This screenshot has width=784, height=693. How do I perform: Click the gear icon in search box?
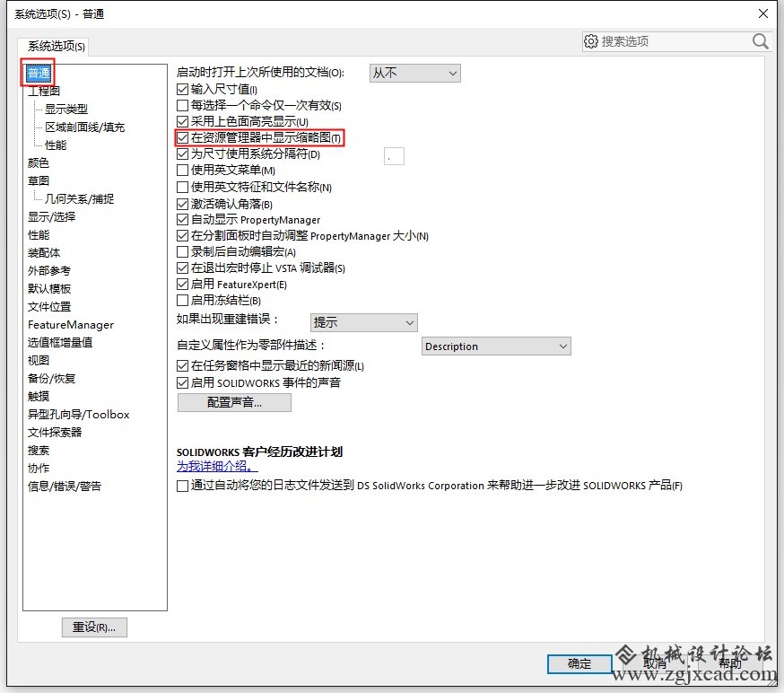click(x=590, y=41)
